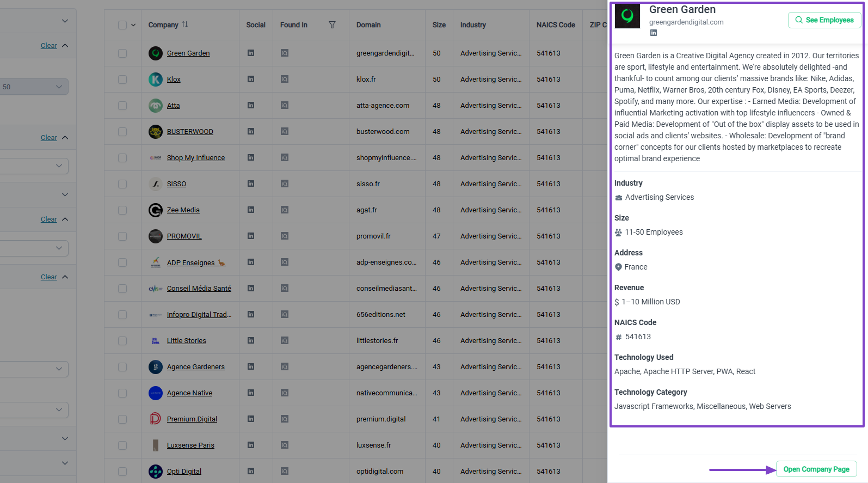Toggle the select-all checkbox in header
Image resolution: width=868 pixels, height=483 pixels.
pos(122,25)
